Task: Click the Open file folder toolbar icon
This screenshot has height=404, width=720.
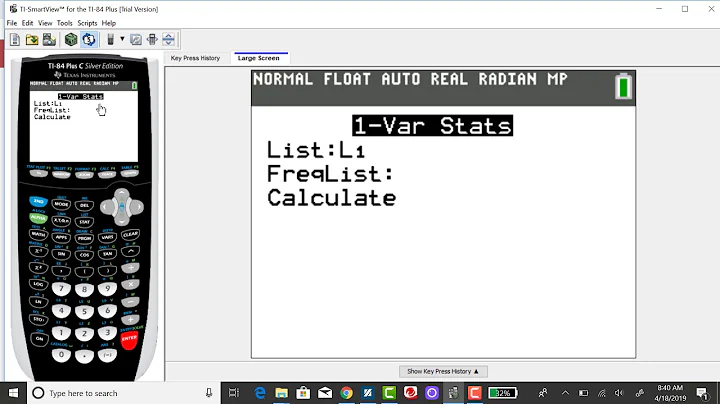Action: tap(32, 40)
